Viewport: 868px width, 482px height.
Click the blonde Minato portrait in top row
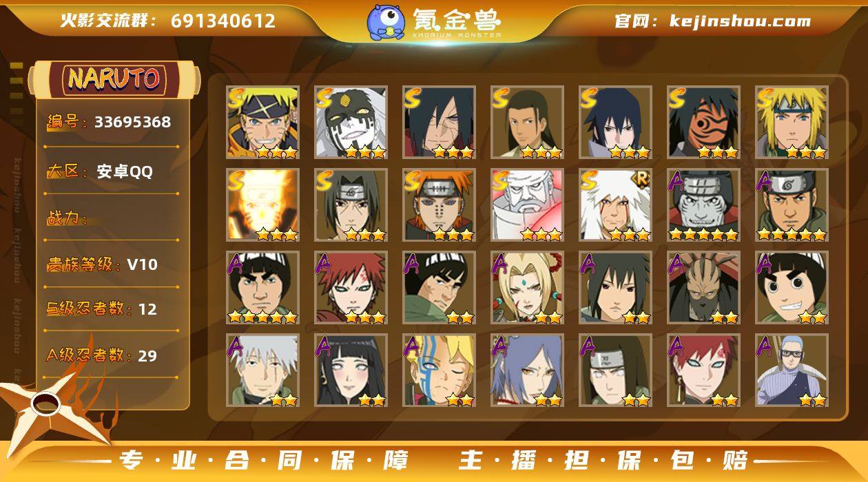pyautogui.click(x=792, y=123)
